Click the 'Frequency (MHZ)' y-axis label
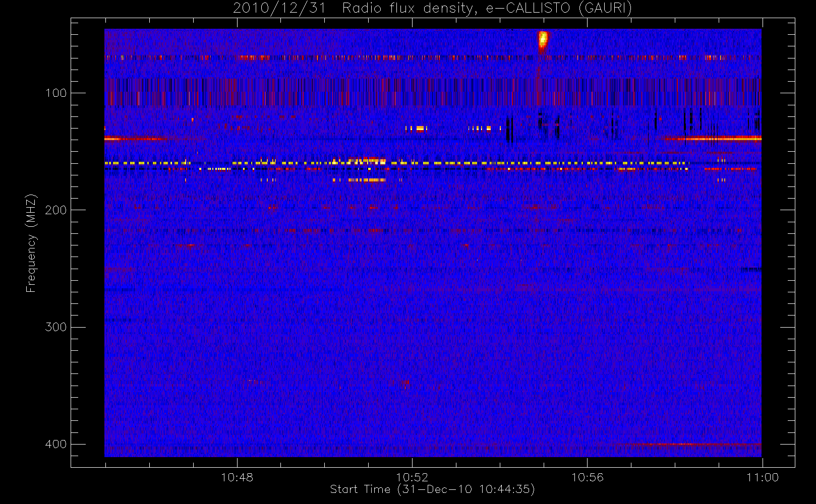 (31, 243)
